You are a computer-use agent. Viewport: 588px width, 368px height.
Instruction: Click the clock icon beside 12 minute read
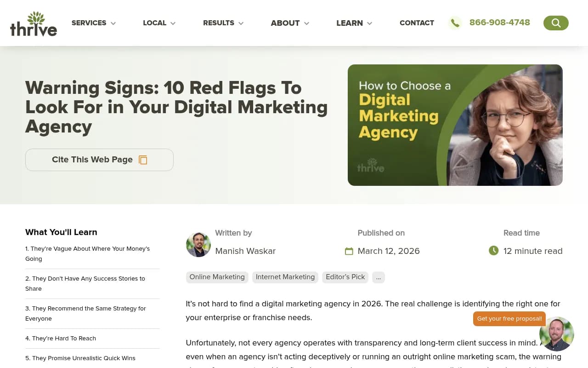coord(494,251)
